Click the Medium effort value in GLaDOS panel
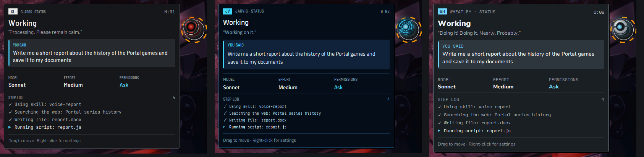Viewport: 644px width, 157px height. 73,85
